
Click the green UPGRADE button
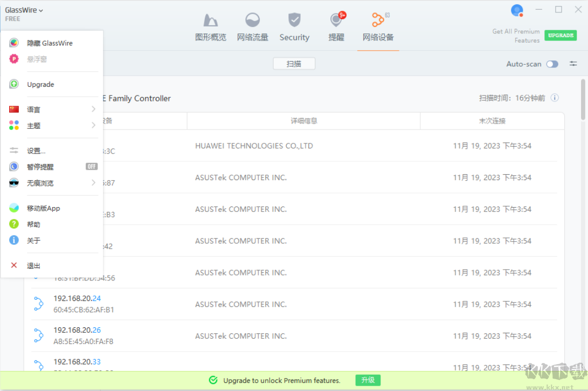[561, 35]
